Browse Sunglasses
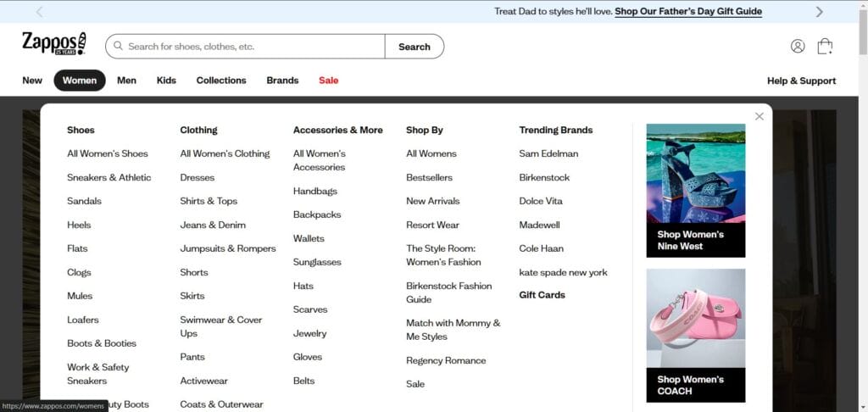This screenshot has height=412, width=868. coord(317,262)
